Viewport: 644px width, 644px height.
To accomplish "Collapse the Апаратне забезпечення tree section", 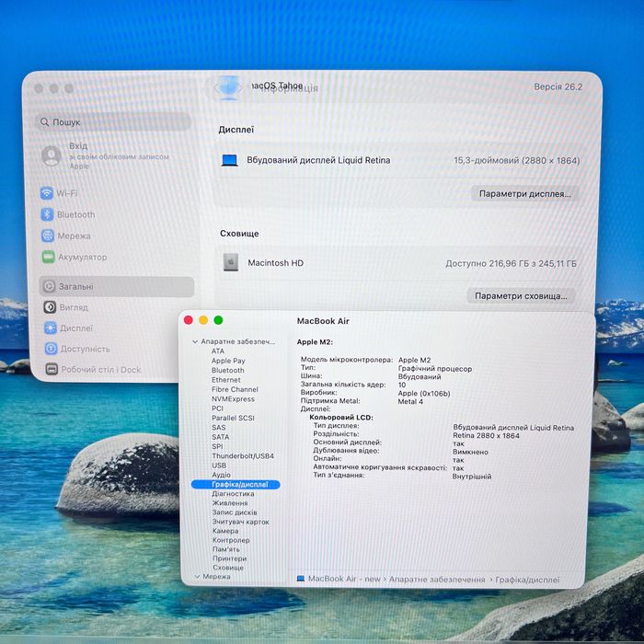I will [195, 341].
